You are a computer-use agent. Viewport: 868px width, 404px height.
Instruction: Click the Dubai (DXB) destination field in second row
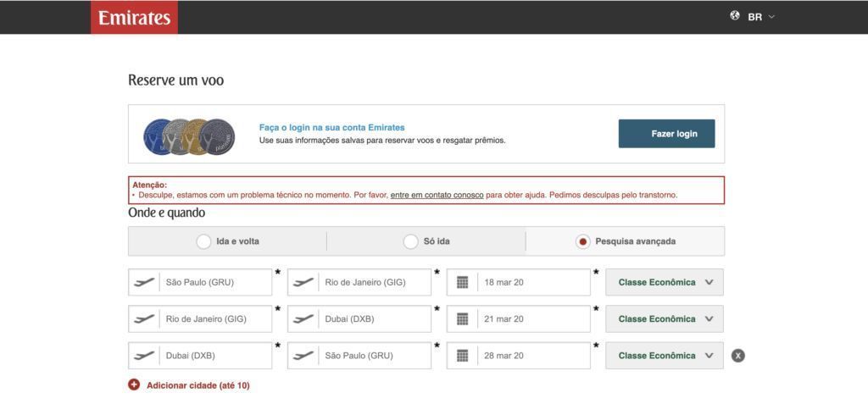click(x=359, y=318)
